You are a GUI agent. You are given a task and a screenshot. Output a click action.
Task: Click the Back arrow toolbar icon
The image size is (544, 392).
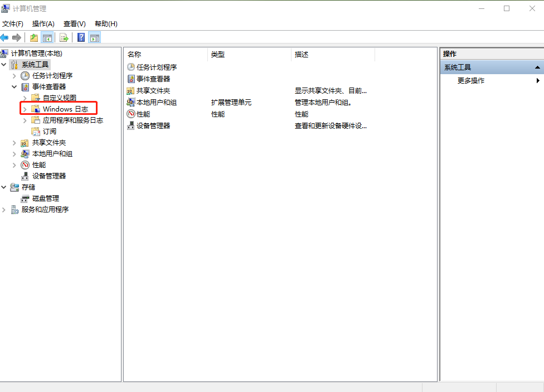(5, 38)
